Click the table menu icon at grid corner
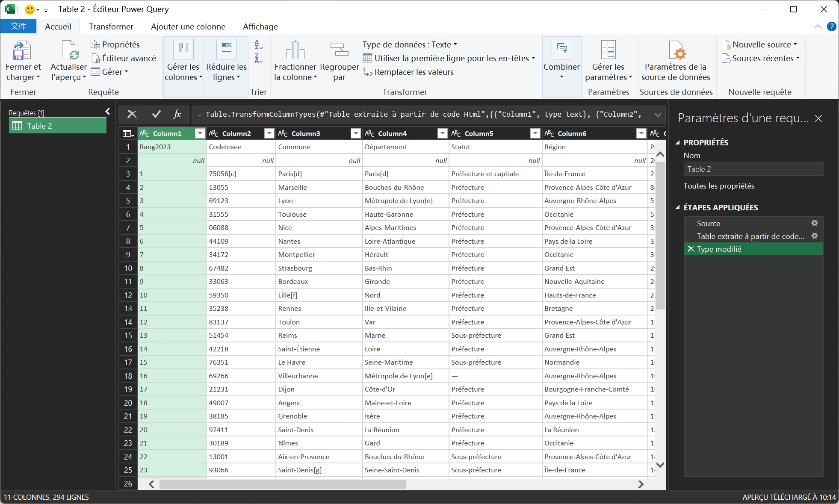The width and height of the screenshot is (839, 504). [128, 133]
